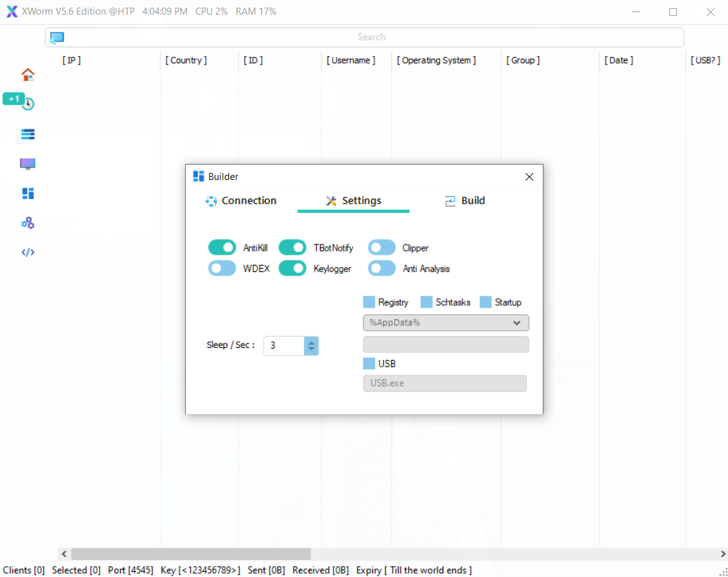
Task: Click the Connection tab's circular icon
Action: click(211, 201)
